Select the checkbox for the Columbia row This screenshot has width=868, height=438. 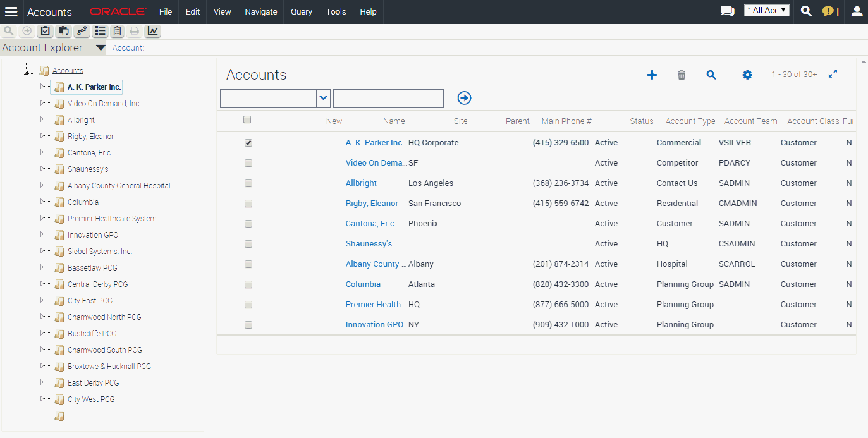coord(248,284)
